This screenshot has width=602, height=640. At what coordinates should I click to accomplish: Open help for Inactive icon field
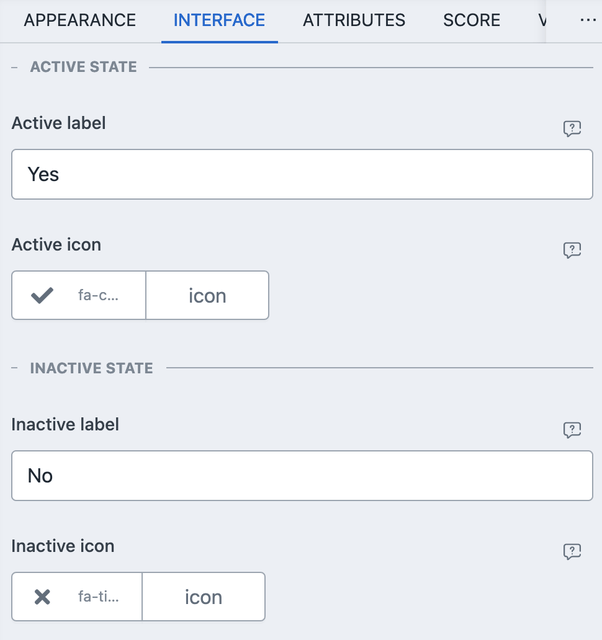click(572, 551)
